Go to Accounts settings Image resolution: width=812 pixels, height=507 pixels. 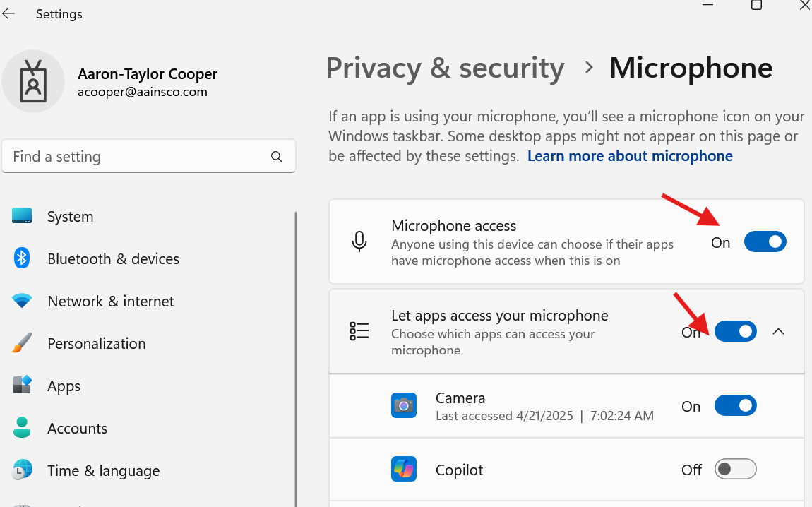[x=77, y=429]
